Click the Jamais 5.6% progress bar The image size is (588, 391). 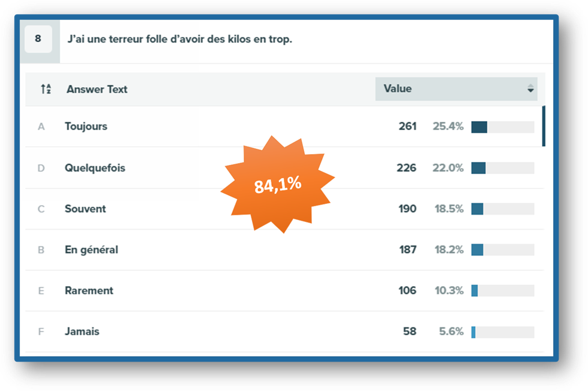[503, 332]
